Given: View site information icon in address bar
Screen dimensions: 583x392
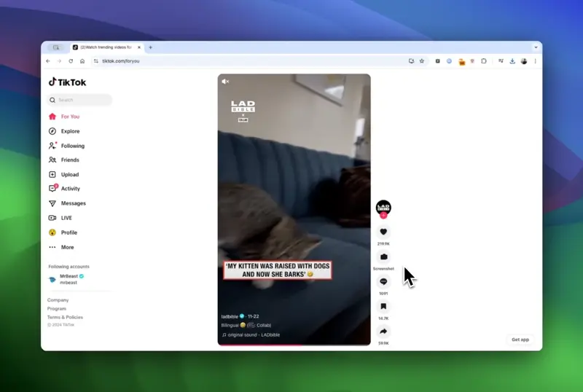Looking at the screenshot, I should 96,61.
